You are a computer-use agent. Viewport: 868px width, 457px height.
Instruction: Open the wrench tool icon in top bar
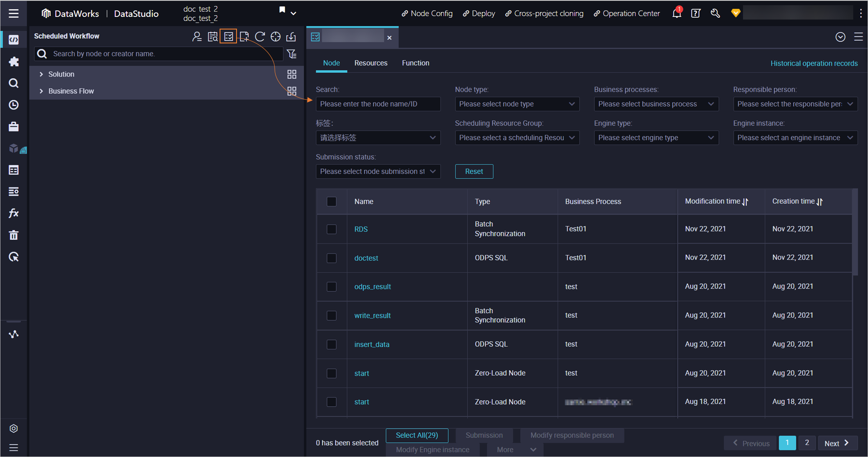pyautogui.click(x=715, y=13)
